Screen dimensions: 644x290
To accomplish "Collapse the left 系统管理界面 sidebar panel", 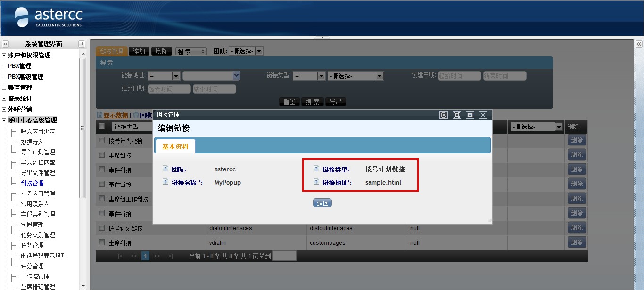I will click(5, 44).
